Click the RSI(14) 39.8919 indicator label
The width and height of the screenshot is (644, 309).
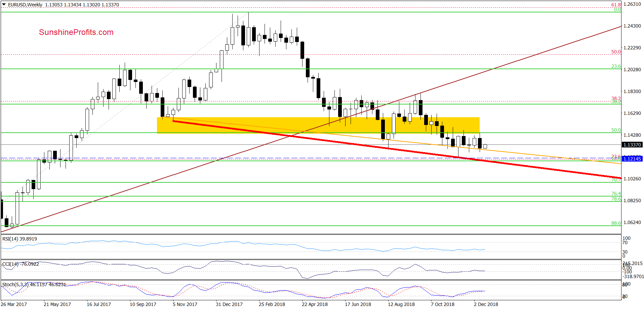[19, 239]
